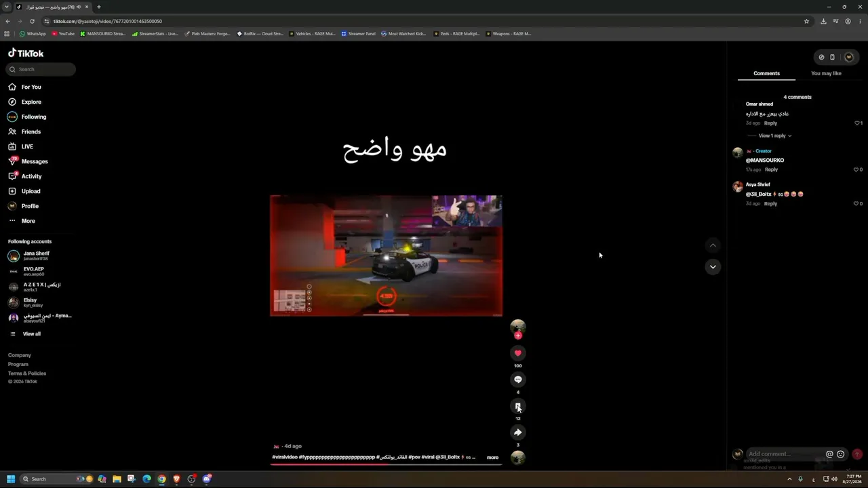Like the @MANSOURKO creator comment
The image size is (868, 488).
[x=857, y=169]
